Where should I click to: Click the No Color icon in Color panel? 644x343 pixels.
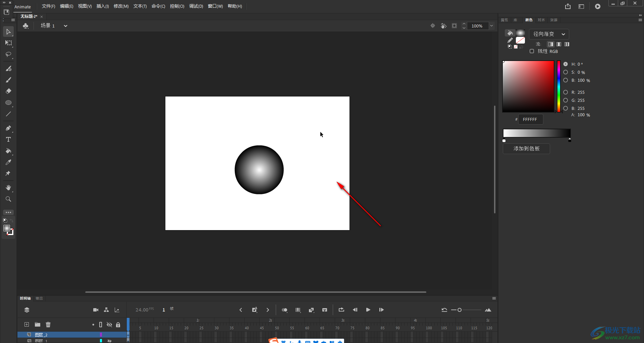pyautogui.click(x=516, y=47)
